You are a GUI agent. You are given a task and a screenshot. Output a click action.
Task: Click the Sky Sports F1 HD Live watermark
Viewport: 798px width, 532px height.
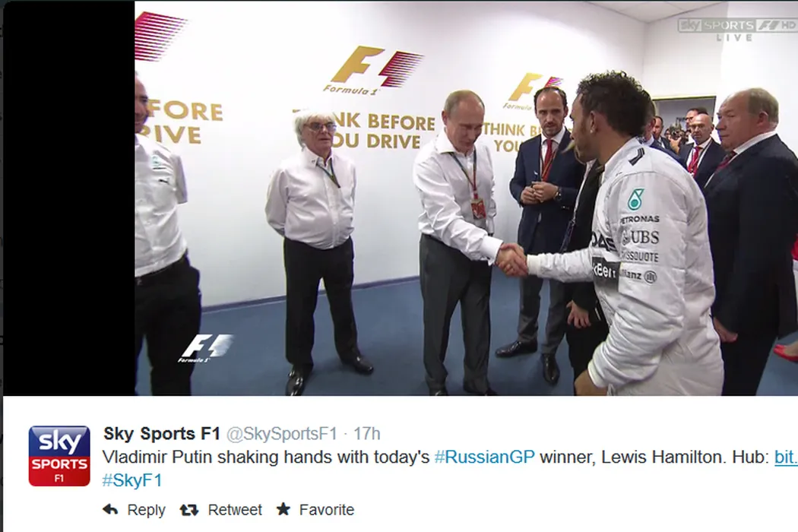[x=736, y=30]
